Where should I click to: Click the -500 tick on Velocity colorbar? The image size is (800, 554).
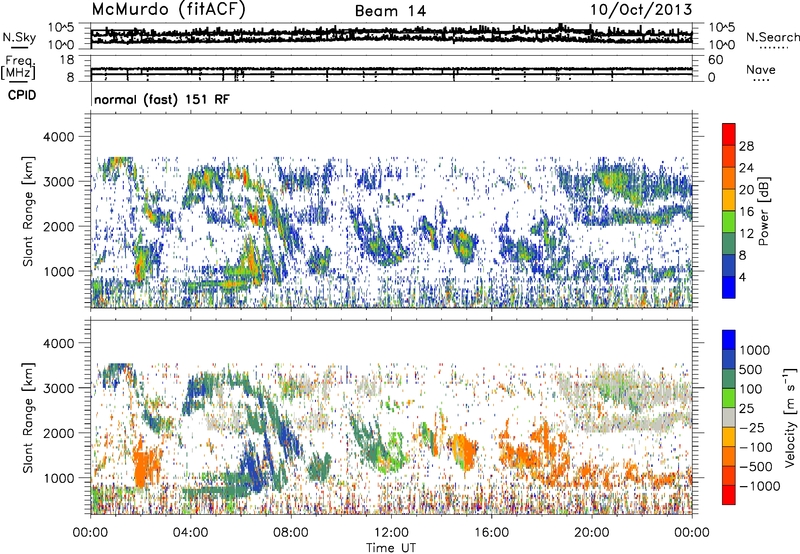(756, 466)
